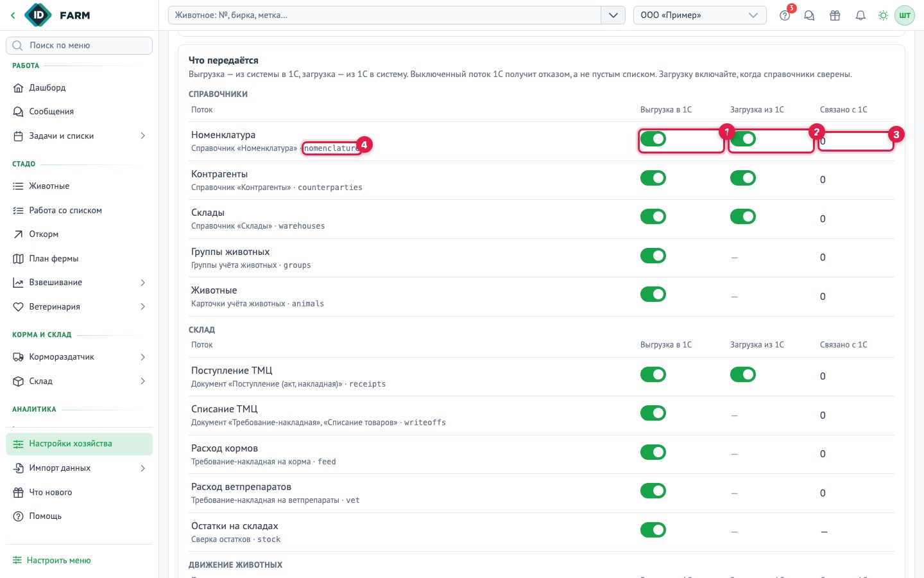Viewport: 924px width, 578px height.
Task: Click the Поиск по меню search field
Action: click(79, 46)
